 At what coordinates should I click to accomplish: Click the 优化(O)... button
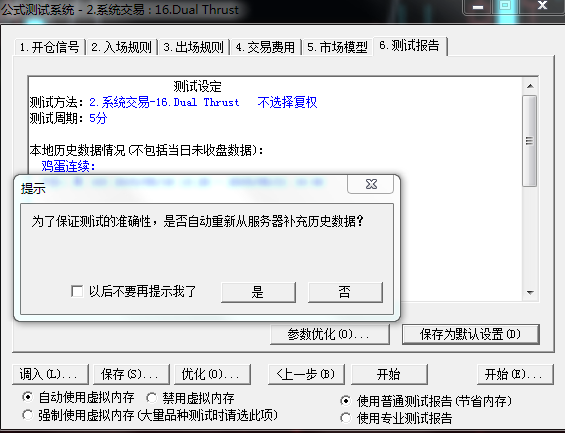(212, 374)
